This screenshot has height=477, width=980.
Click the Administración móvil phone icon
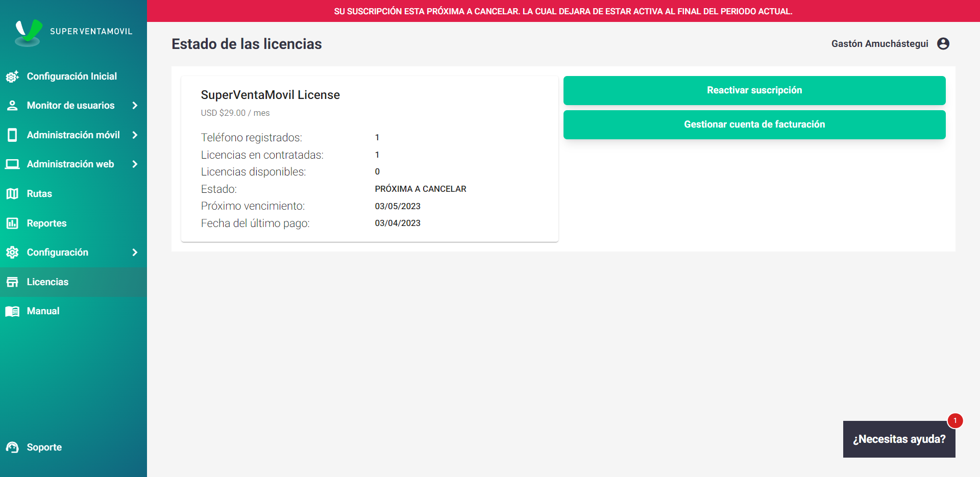pyautogui.click(x=12, y=135)
